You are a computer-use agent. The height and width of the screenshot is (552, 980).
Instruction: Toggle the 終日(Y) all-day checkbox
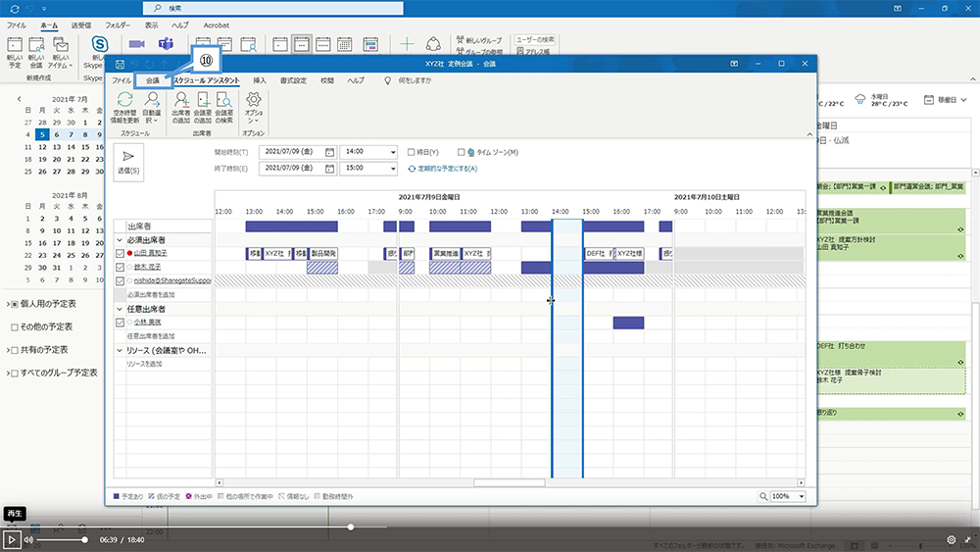coord(412,152)
